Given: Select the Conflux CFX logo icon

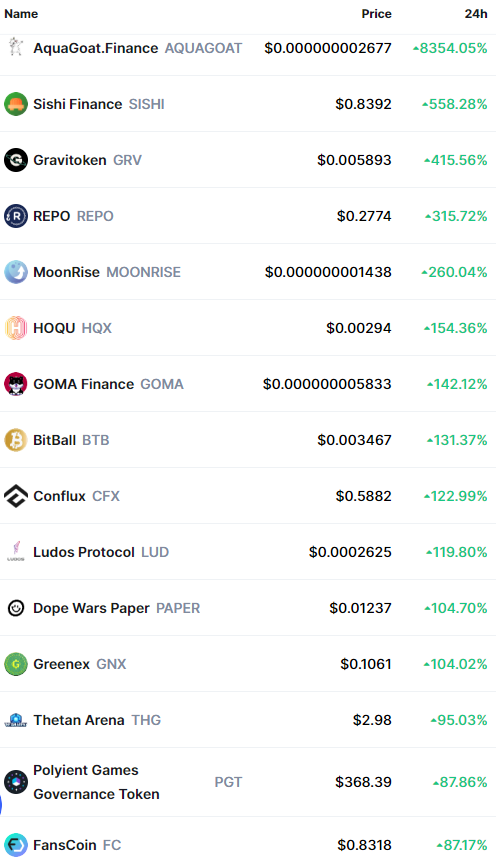Looking at the screenshot, I should (15, 496).
